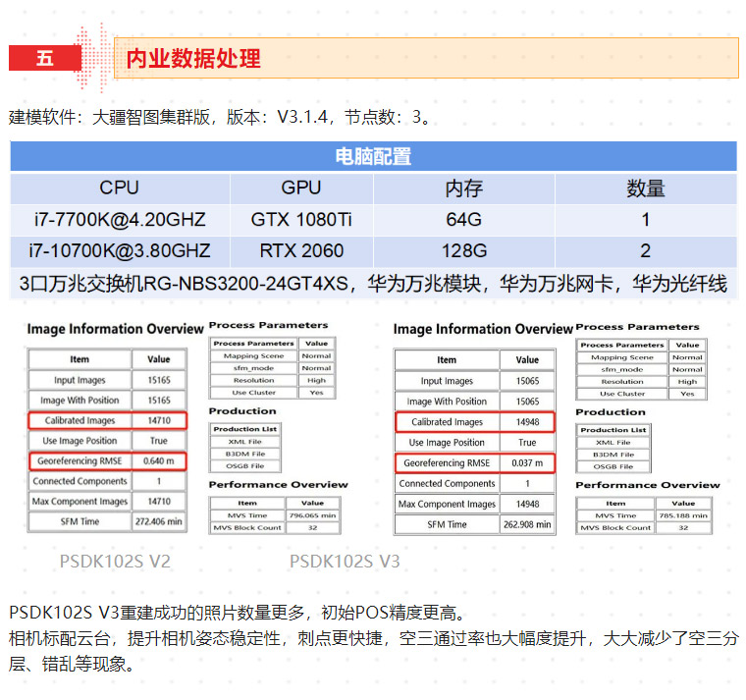Viewport: 746px width, 700px height.
Task: Select the "GPU" column header
Action: coord(300,188)
